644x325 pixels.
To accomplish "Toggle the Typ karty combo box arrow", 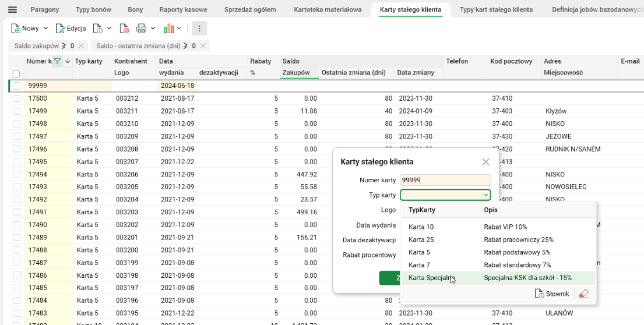I will click(485, 195).
